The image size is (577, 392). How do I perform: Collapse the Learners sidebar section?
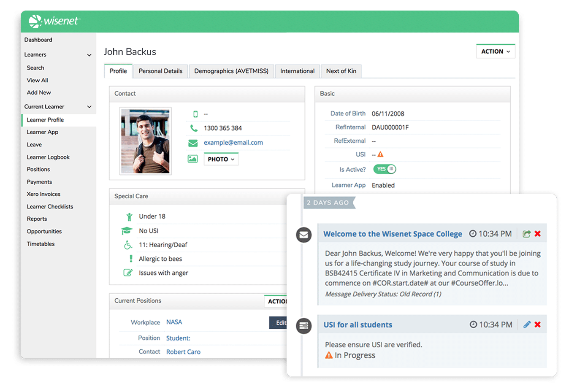tap(89, 55)
